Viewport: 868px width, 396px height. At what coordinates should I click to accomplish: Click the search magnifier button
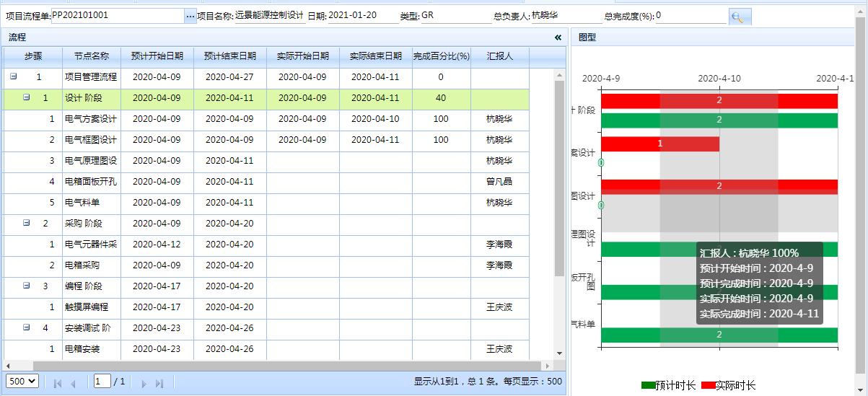click(740, 17)
